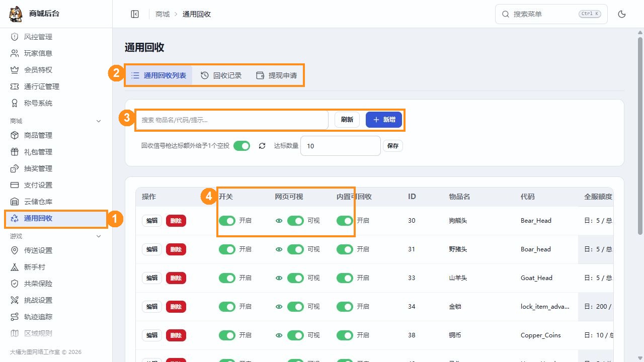
Task: Click the 达标数量 input field
Action: 341,146
